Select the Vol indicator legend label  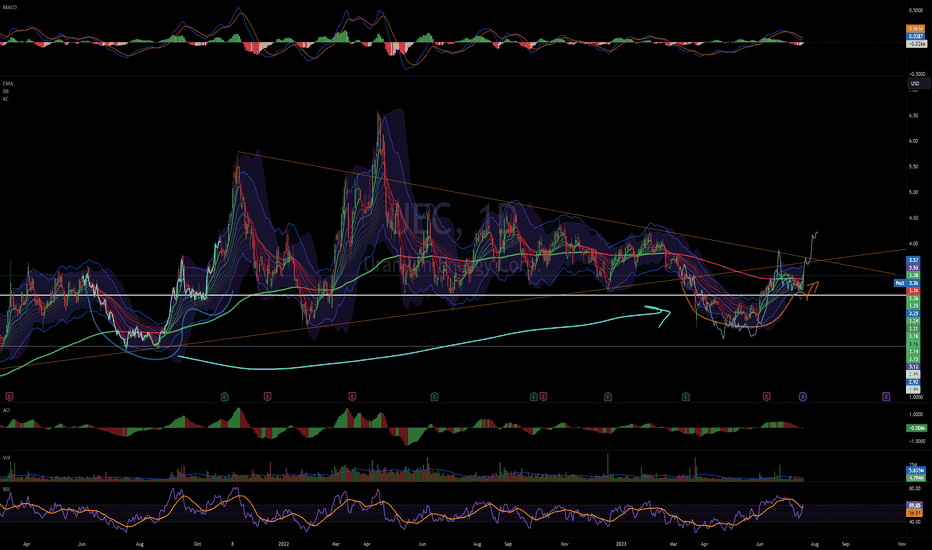click(7, 458)
